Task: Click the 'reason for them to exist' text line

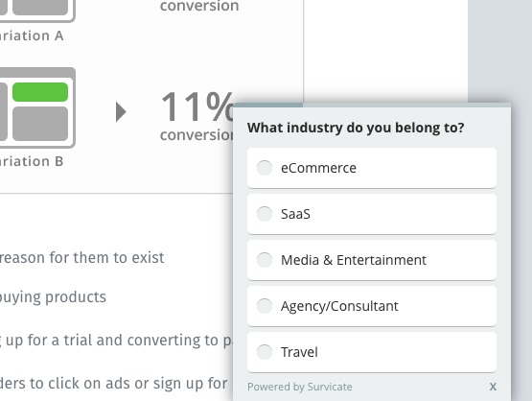Action: click(81, 257)
